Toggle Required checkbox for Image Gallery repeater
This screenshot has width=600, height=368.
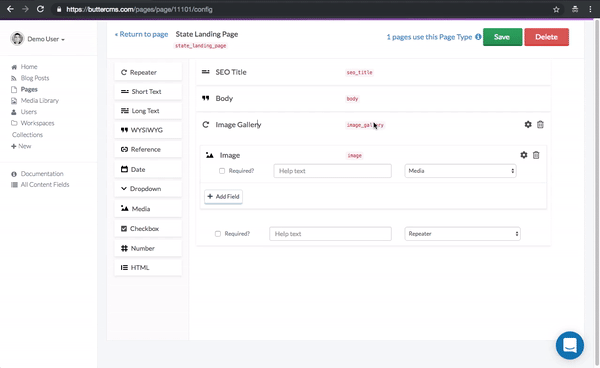click(218, 234)
